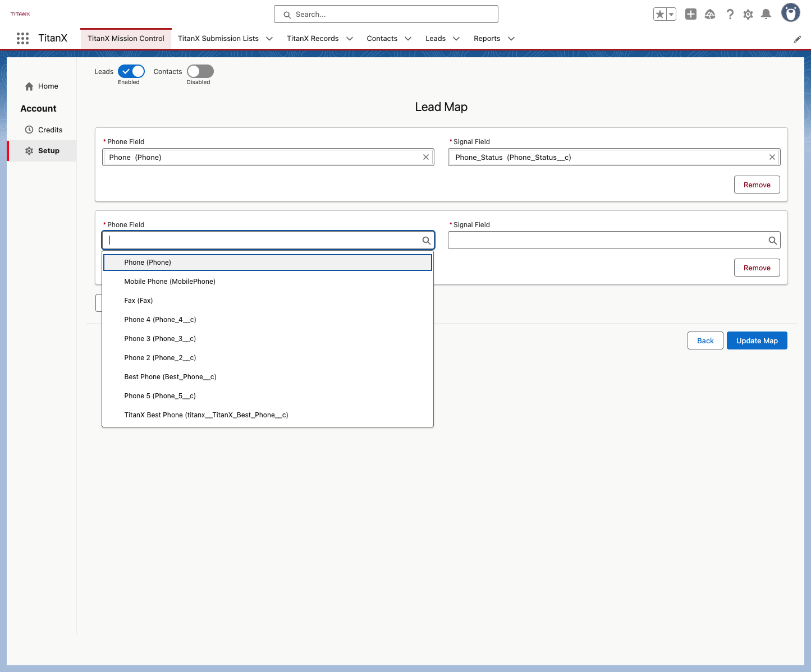811x672 pixels.
Task: Open the Trailhead guidance icon
Action: click(x=710, y=14)
